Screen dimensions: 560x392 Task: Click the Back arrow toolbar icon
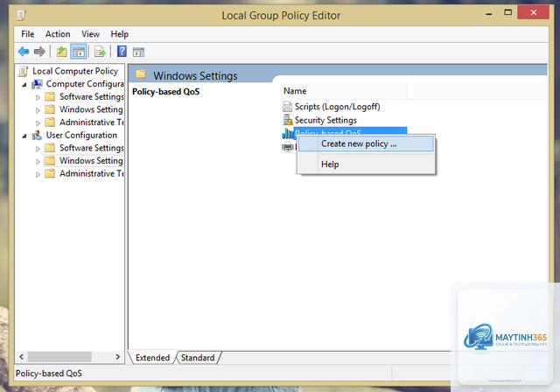tap(24, 52)
